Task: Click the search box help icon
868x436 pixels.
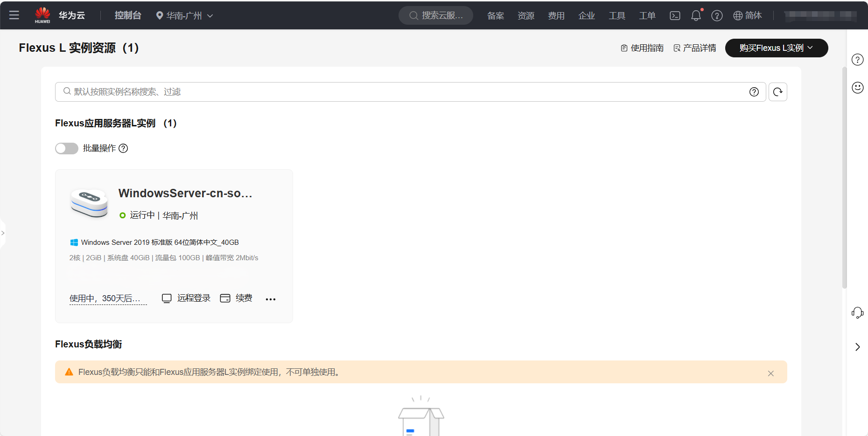Action: [754, 92]
